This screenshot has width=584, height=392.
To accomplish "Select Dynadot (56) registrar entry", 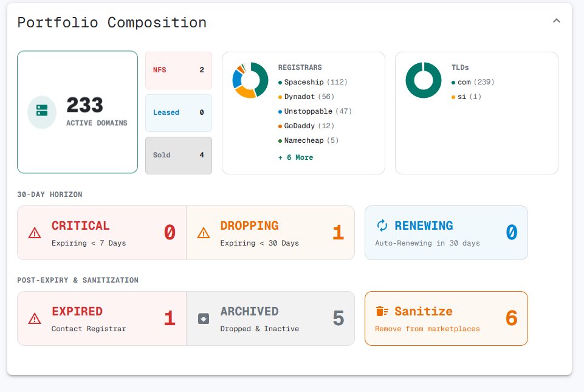I will pos(306,97).
